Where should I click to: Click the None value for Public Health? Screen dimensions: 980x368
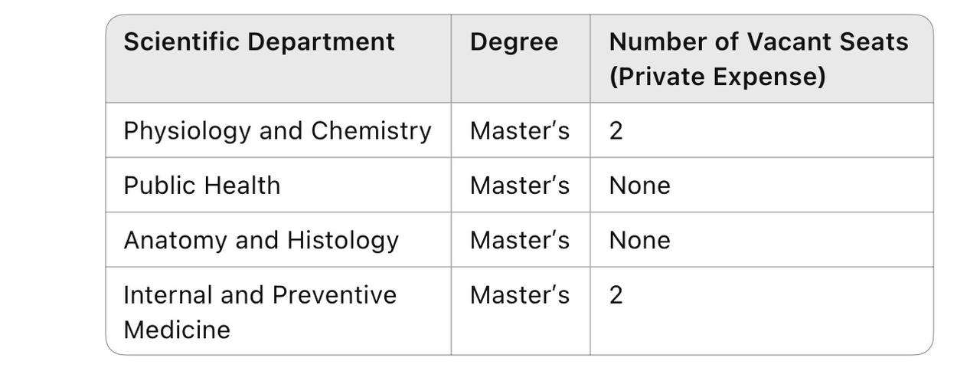pyautogui.click(x=639, y=186)
